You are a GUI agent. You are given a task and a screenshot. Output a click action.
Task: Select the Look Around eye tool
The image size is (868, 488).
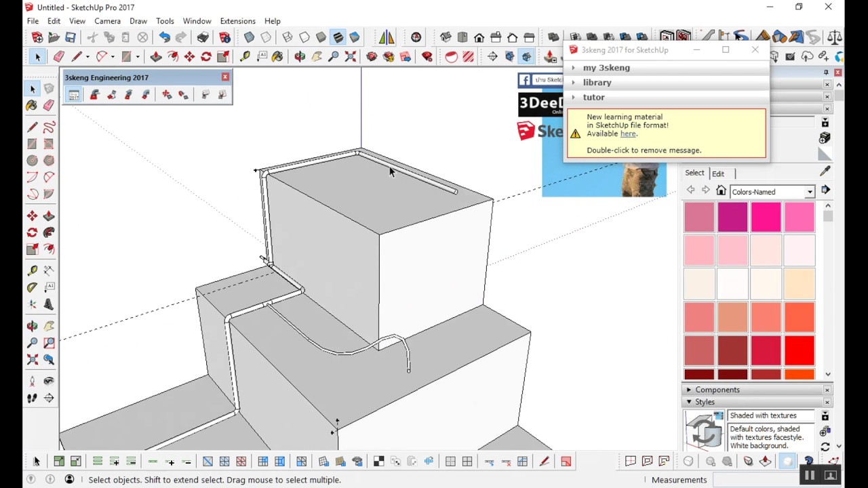point(49,381)
